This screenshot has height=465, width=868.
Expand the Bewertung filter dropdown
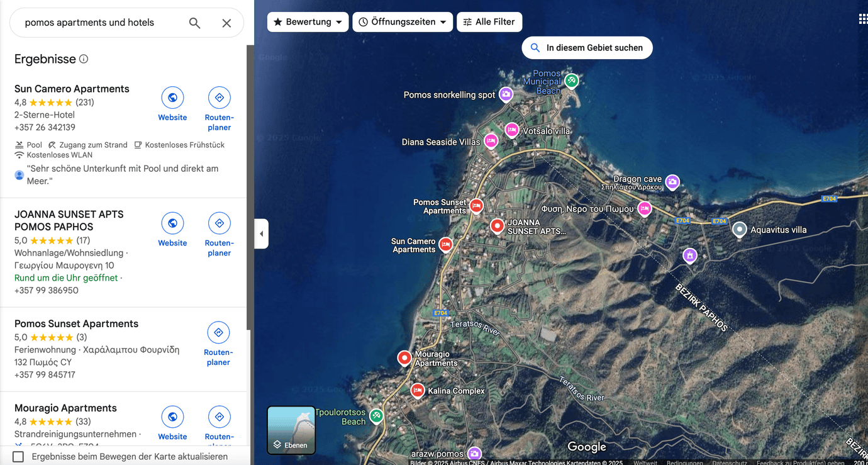point(308,22)
